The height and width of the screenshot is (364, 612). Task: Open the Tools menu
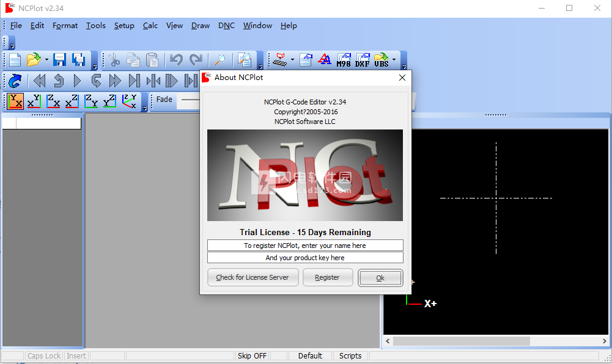click(x=95, y=26)
